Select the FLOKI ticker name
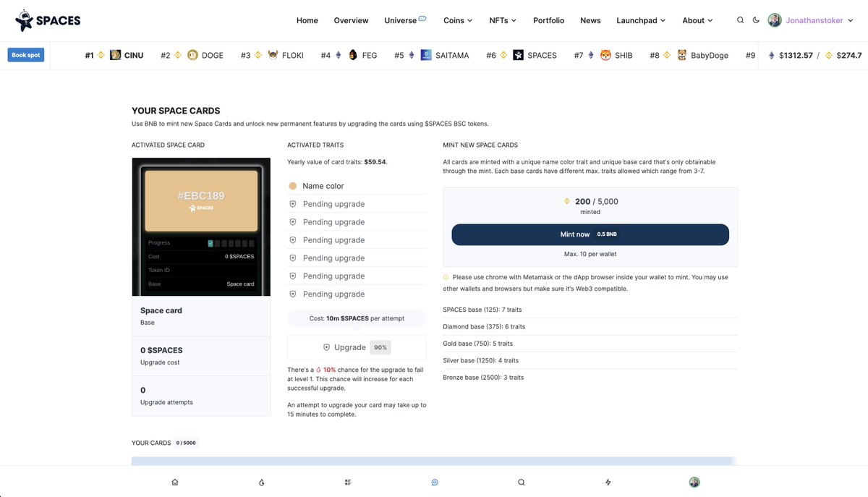Viewport: 868px width, 497px height. 293,55
